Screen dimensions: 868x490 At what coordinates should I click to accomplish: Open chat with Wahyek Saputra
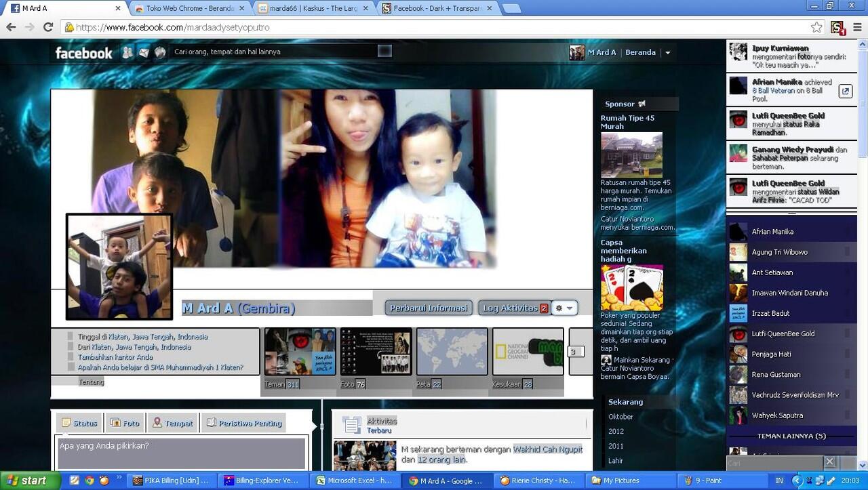791,415
